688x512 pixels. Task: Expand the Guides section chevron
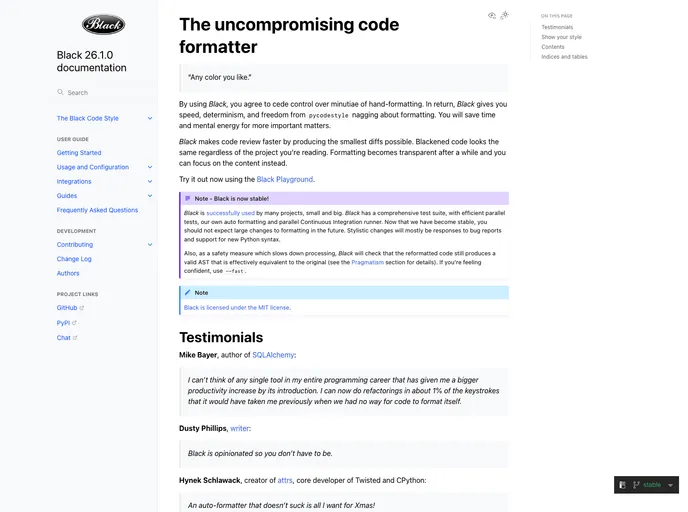tap(150, 196)
